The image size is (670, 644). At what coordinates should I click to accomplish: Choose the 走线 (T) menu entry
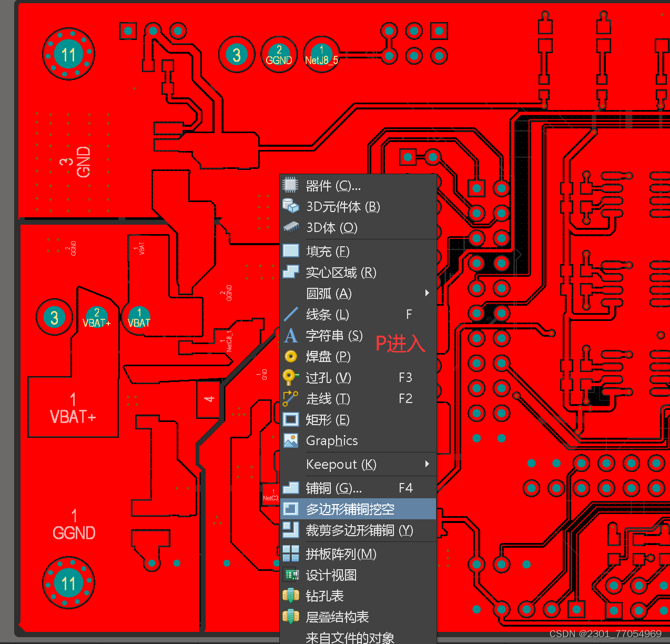point(358,398)
